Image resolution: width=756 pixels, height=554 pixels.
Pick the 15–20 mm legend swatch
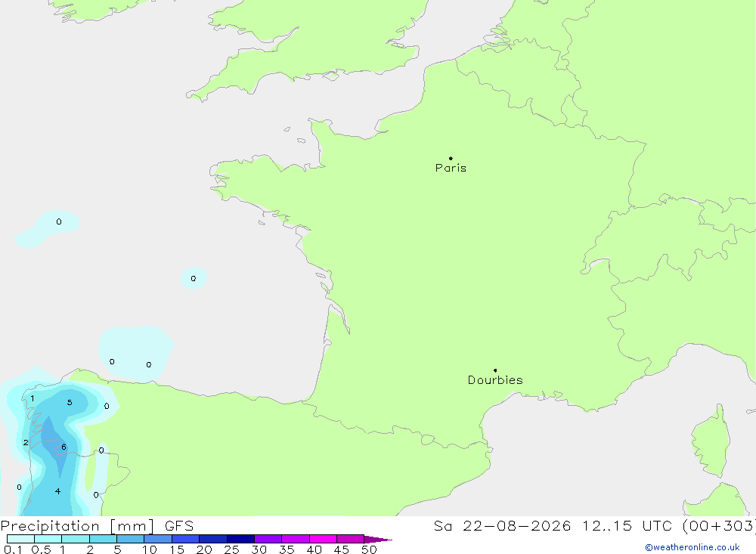pyautogui.click(x=186, y=539)
